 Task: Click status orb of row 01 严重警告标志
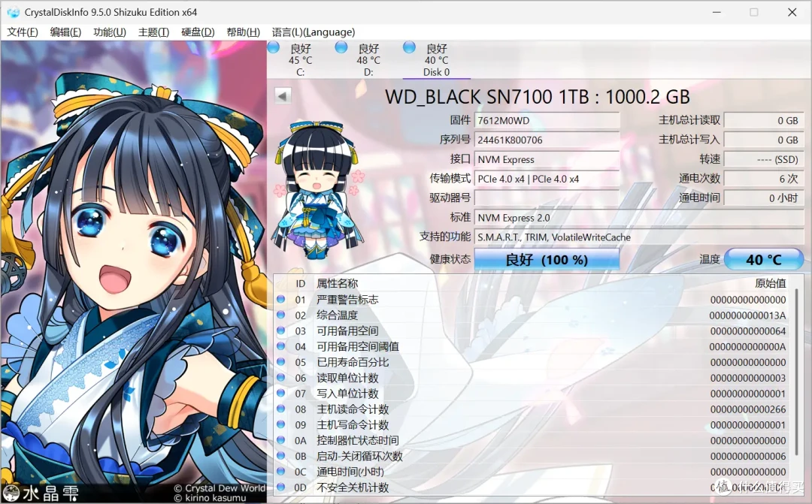coord(281,299)
